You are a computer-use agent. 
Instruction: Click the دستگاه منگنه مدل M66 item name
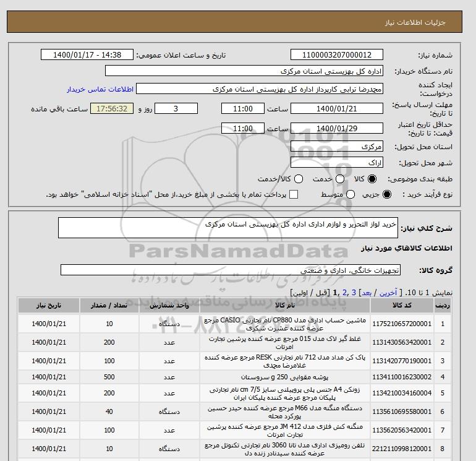pos(285,411)
